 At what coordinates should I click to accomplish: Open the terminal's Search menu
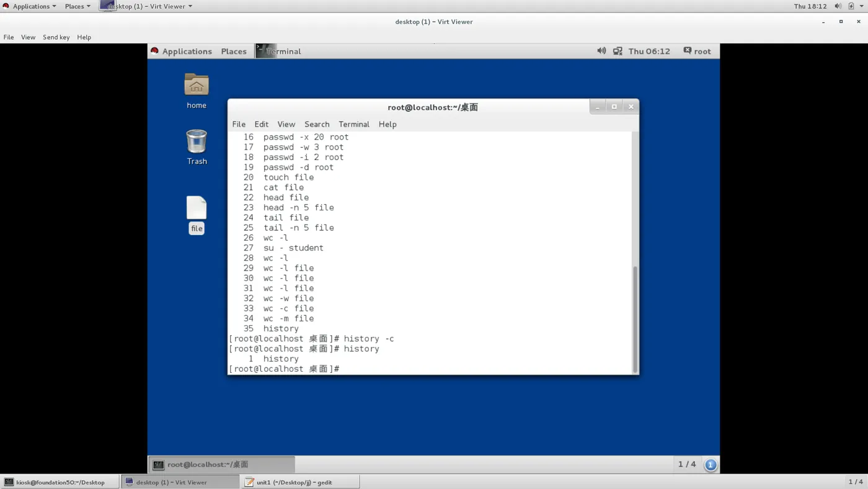coord(317,124)
